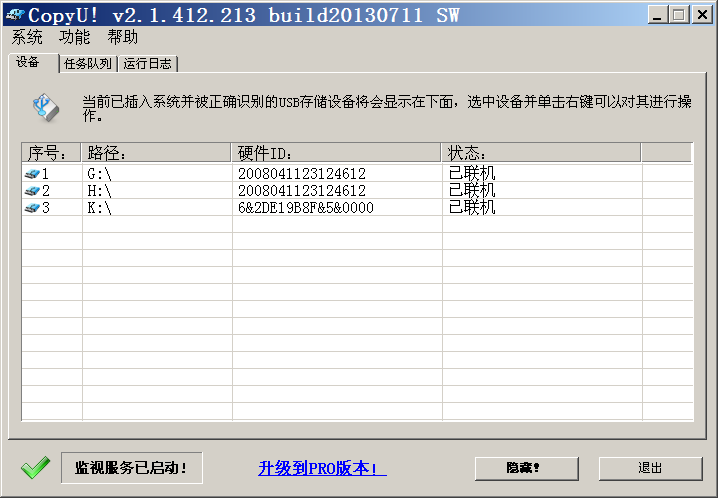This screenshot has width=718, height=498.
Task: Close the CopyU window
Action: pyautogui.click(x=702, y=15)
